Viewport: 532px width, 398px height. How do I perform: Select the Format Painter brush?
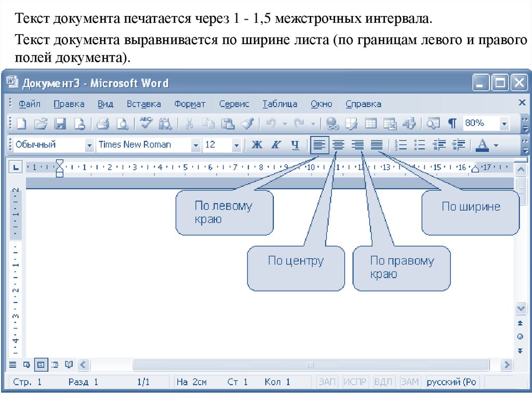248,123
